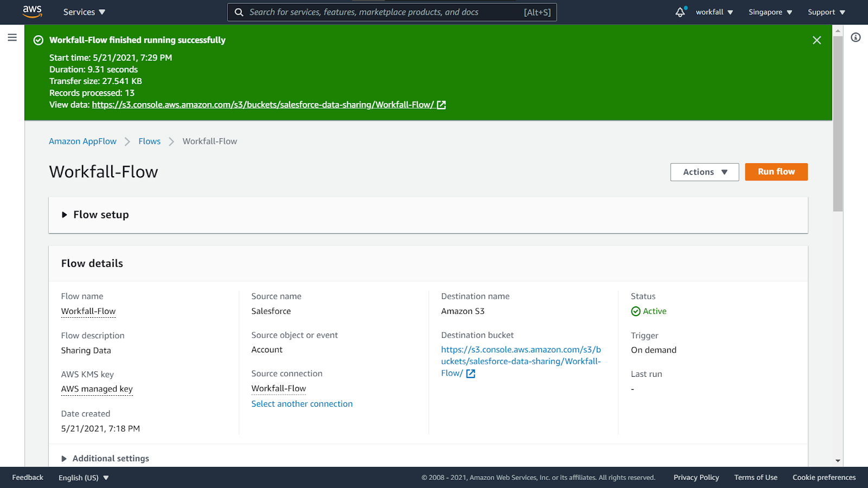868x488 pixels.
Task: Open the info panel icon
Action: (856, 37)
